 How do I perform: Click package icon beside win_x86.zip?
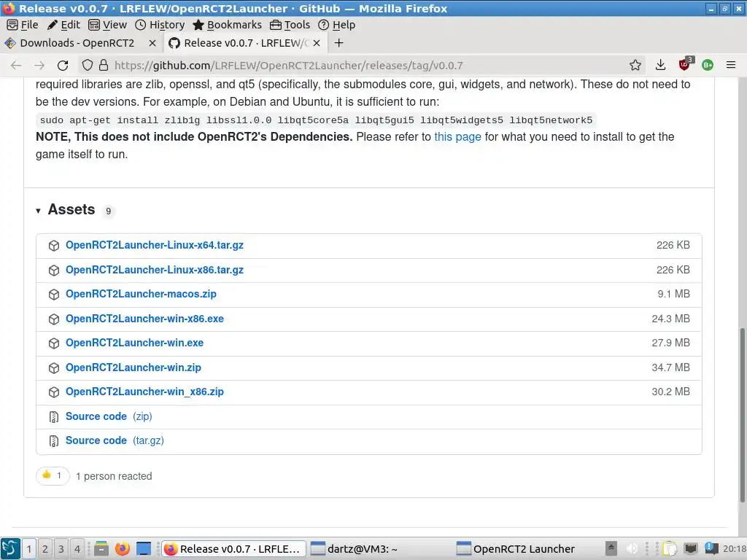[54, 392]
